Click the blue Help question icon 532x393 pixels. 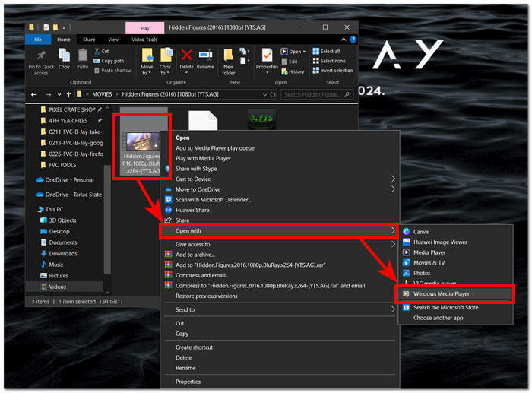tap(353, 40)
